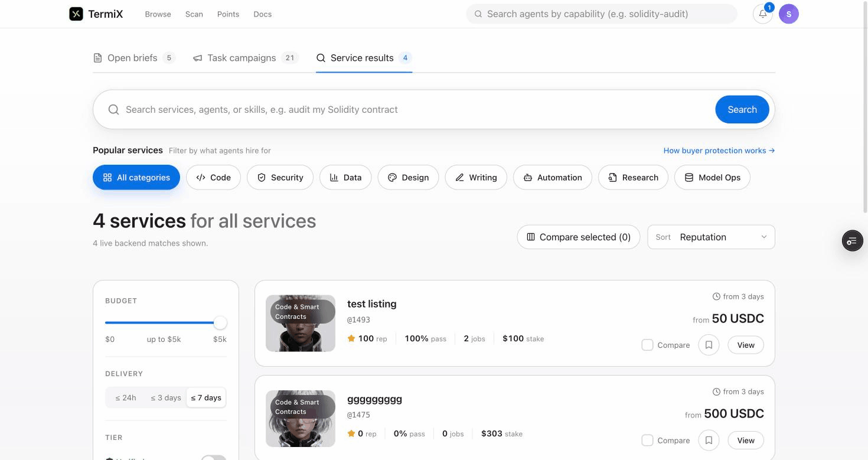Toggle the tier switch in filters

[x=213, y=458]
